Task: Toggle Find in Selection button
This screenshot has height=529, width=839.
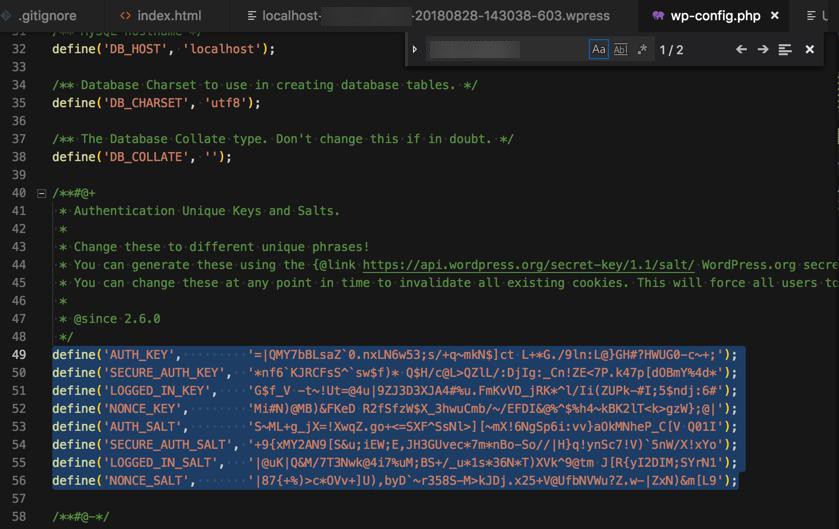Action: click(785, 49)
